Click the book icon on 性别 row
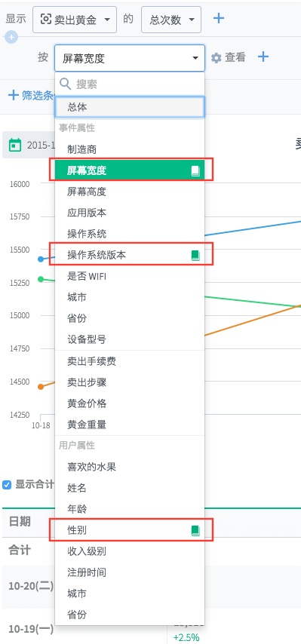 tap(195, 531)
